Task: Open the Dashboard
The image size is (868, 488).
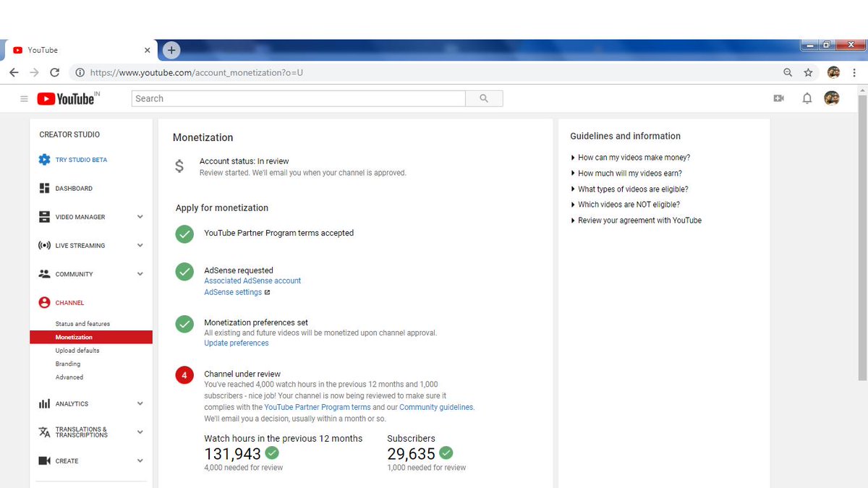Action: click(x=74, y=189)
